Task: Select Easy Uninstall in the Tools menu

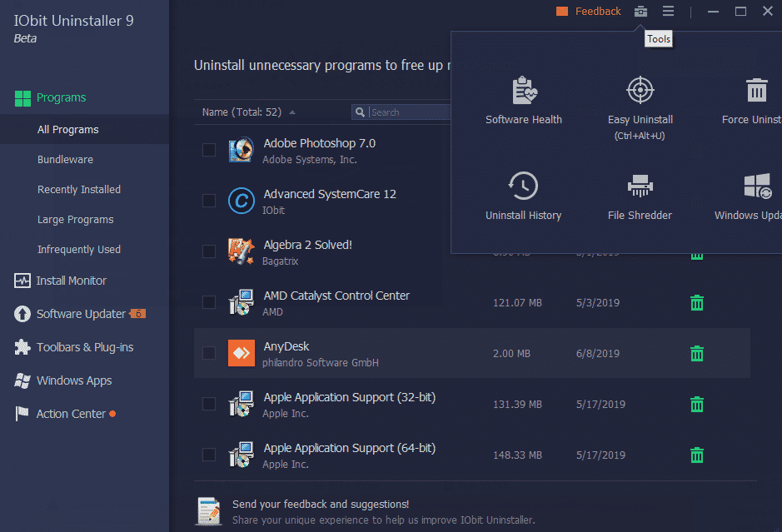Action: point(640,98)
